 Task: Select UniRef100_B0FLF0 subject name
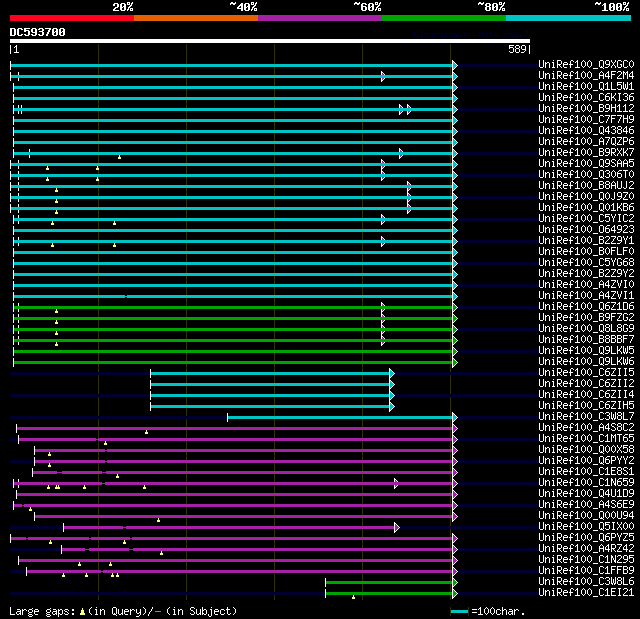coord(586,252)
